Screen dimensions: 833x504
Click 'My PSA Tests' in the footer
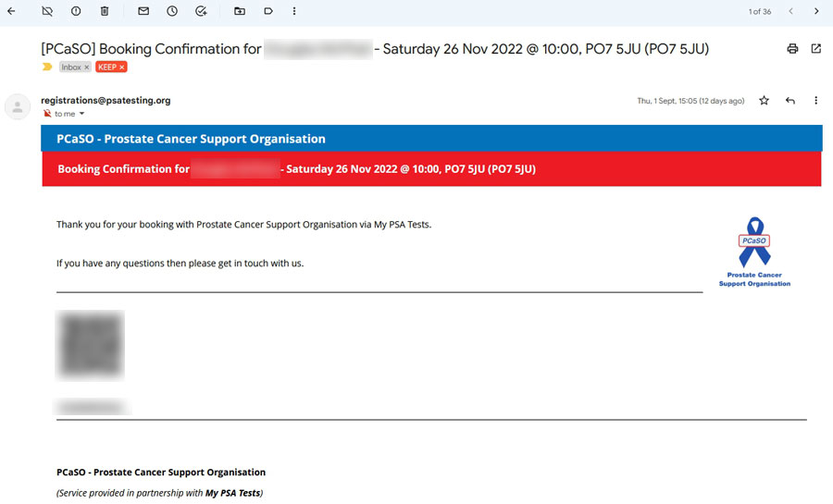[x=232, y=493]
